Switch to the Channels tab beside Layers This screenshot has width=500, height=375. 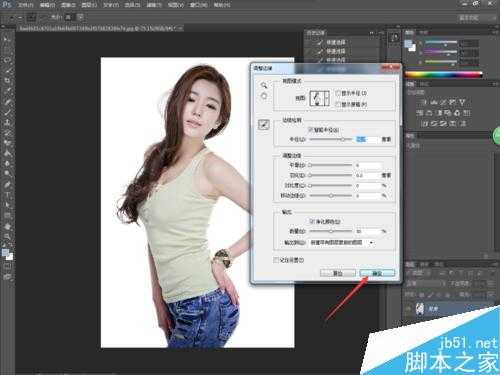coord(424,264)
